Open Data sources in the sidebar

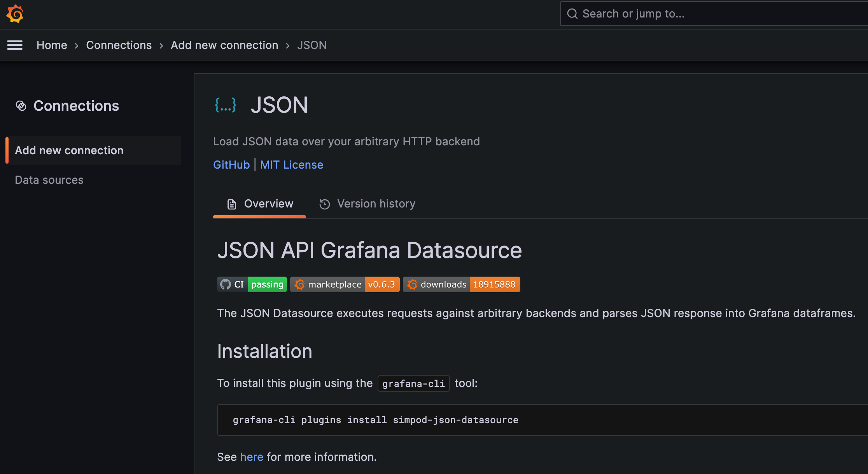(49, 180)
